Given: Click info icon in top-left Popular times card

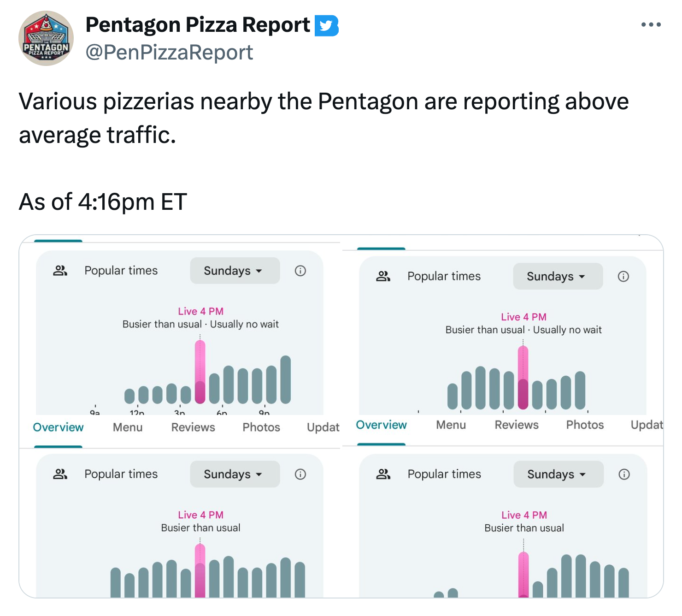Looking at the screenshot, I should [x=300, y=271].
